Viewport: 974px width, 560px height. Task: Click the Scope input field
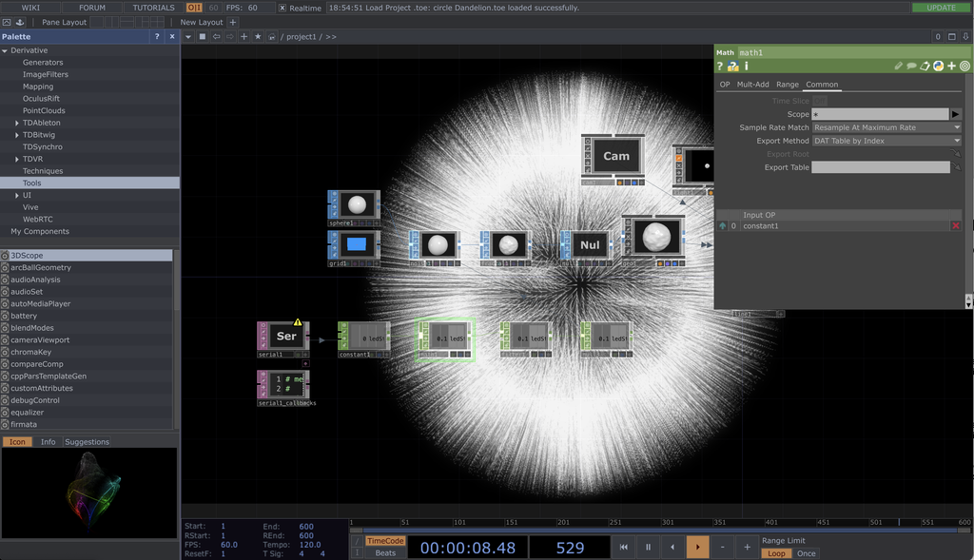point(880,114)
